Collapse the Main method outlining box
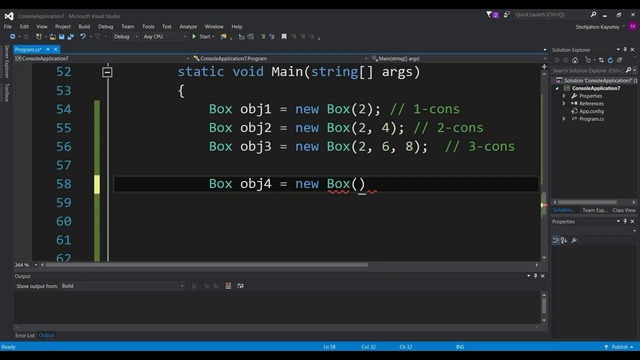Screen dimensions: 640x360 (107, 72)
